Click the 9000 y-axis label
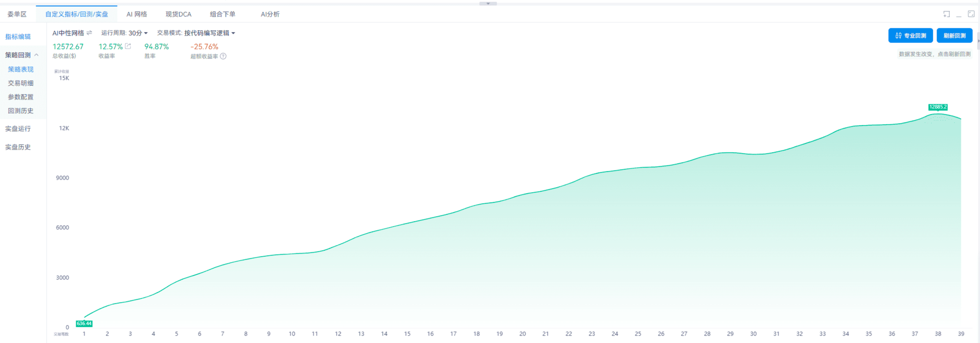The image size is (980, 343). click(62, 178)
